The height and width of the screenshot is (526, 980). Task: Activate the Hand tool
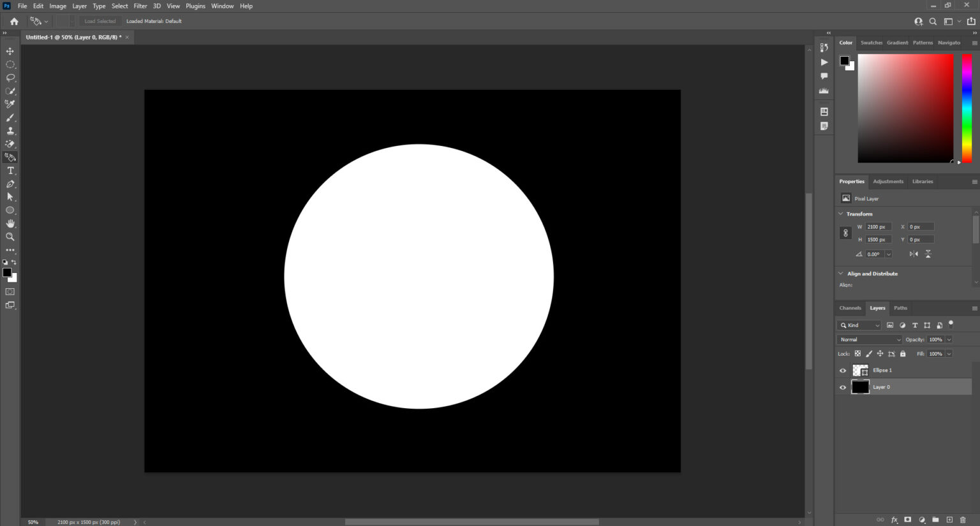10,224
